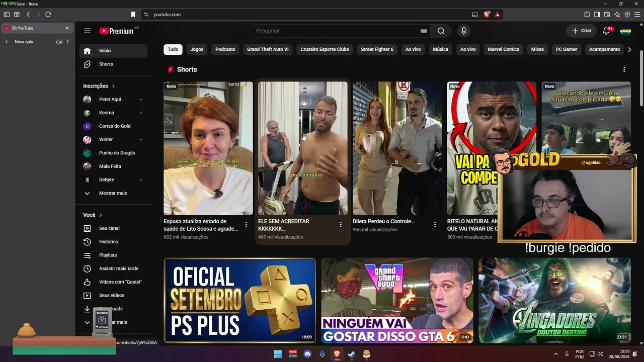Select the Jogos filter chip
This screenshot has height=362, width=644.
[197, 49]
